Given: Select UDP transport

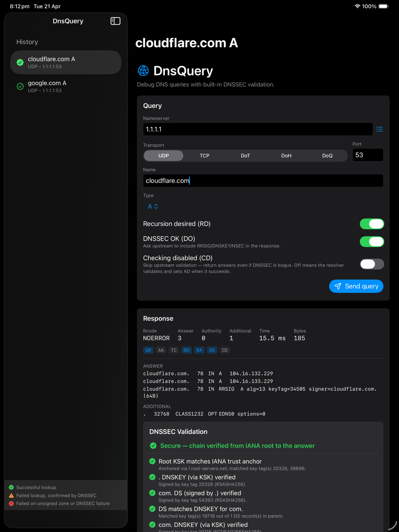Looking at the screenshot, I should coord(163,156).
